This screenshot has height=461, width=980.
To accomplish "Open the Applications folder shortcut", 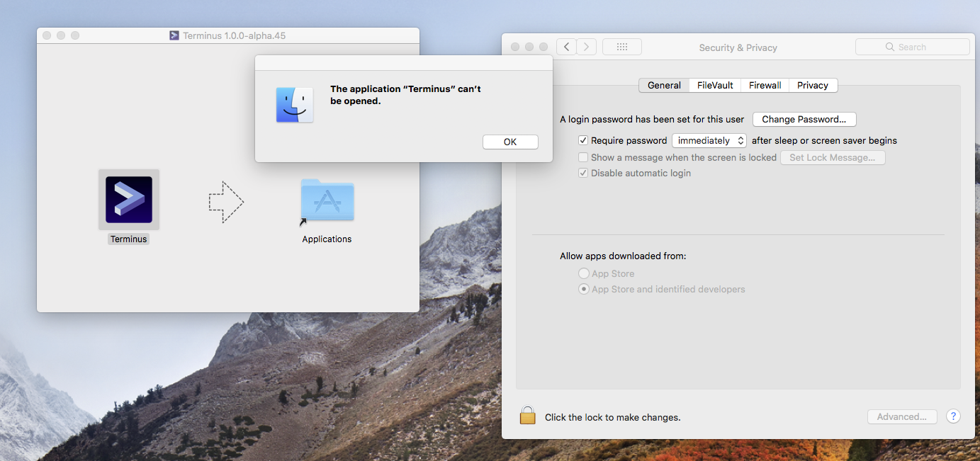I will [x=327, y=200].
